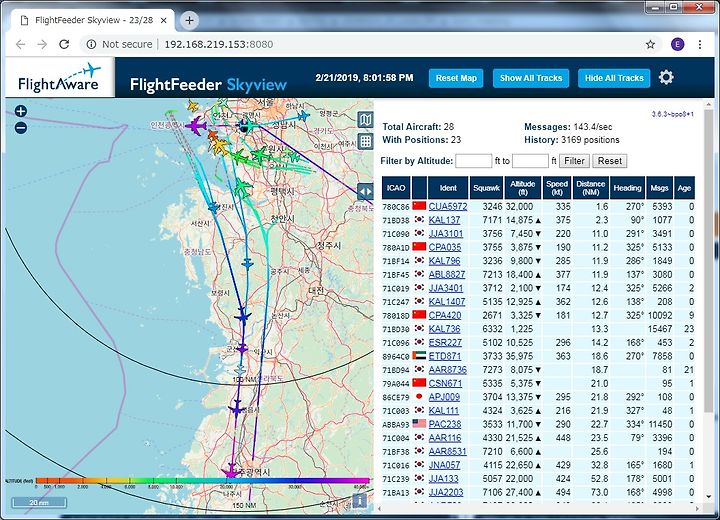Click the FlightAware logo
This screenshot has height=520, width=720.
[60, 77]
